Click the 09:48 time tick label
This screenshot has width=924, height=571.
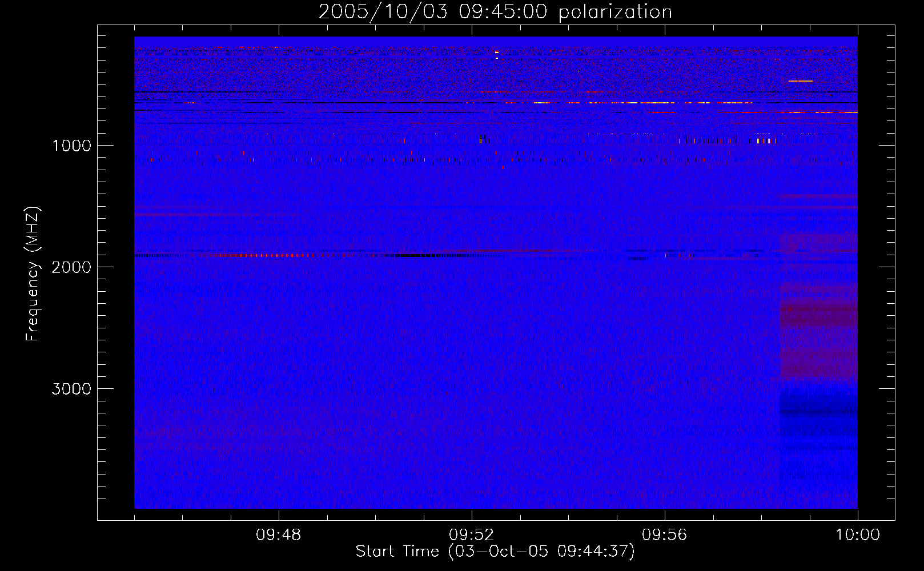278,535
